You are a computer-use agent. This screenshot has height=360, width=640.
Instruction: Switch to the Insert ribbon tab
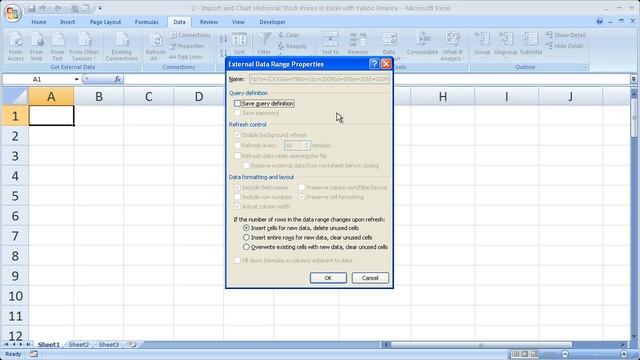pos(67,22)
